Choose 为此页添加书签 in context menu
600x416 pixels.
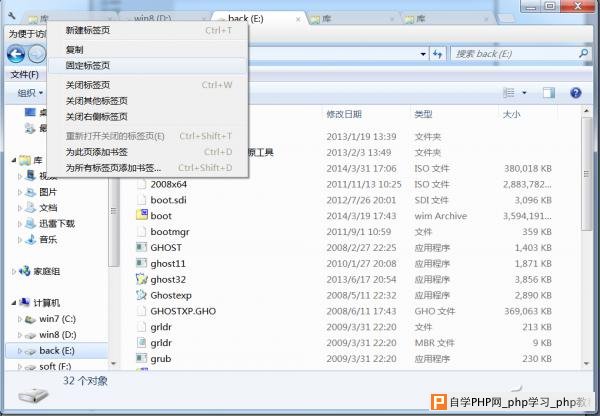click(148, 152)
